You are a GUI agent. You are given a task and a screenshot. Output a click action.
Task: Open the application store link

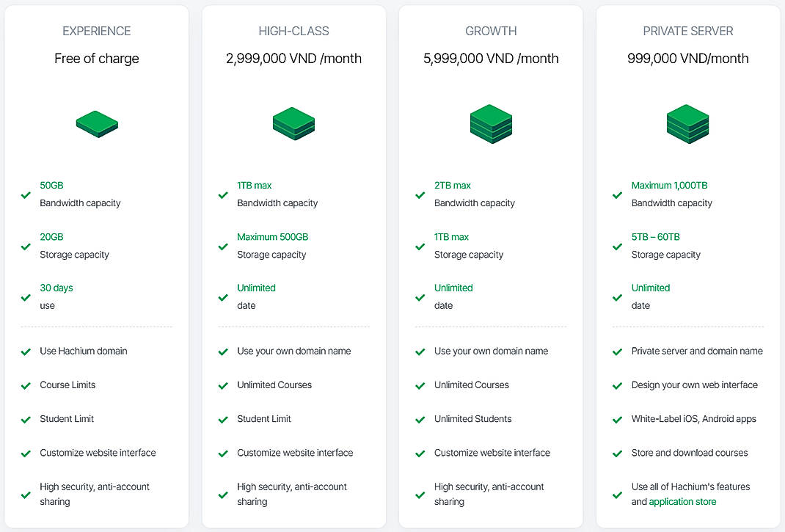tap(681, 501)
